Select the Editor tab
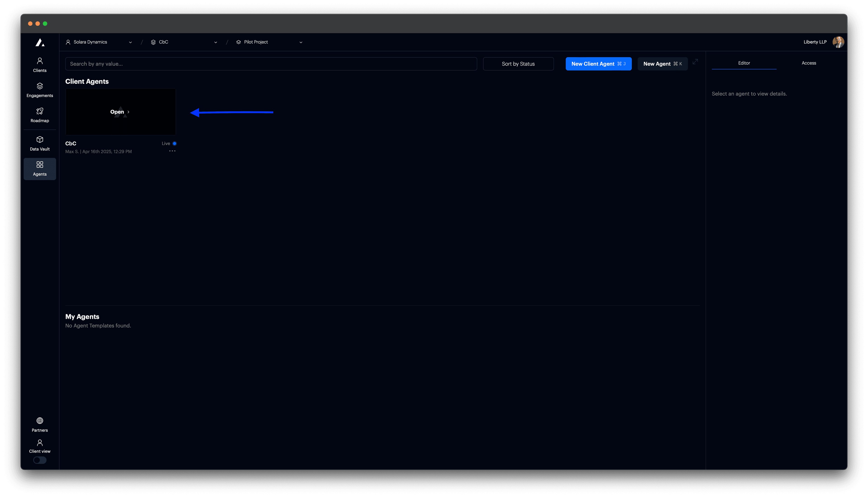Image resolution: width=868 pixels, height=497 pixels. pos(744,63)
